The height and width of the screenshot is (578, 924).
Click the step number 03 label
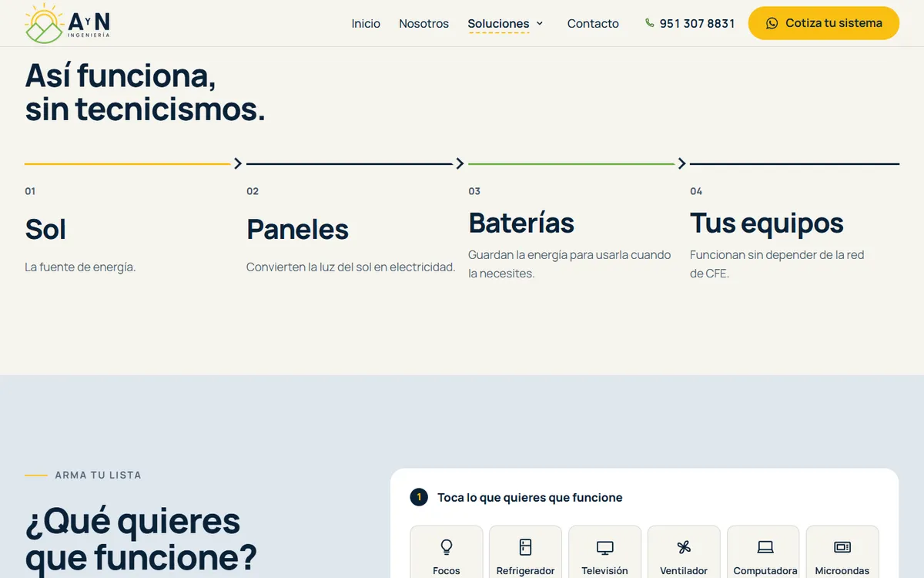(x=474, y=191)
